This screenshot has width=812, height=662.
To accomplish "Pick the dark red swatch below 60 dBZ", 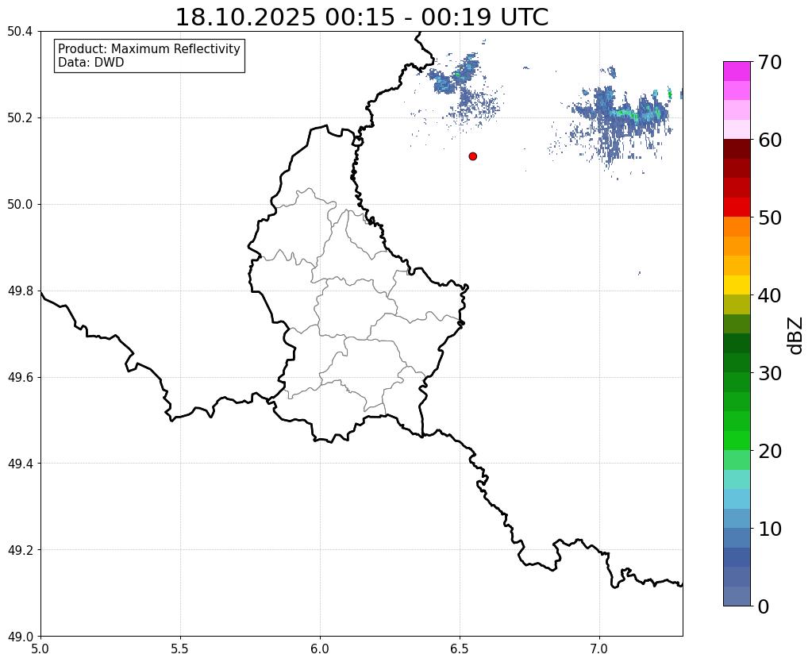I will 737,148.
